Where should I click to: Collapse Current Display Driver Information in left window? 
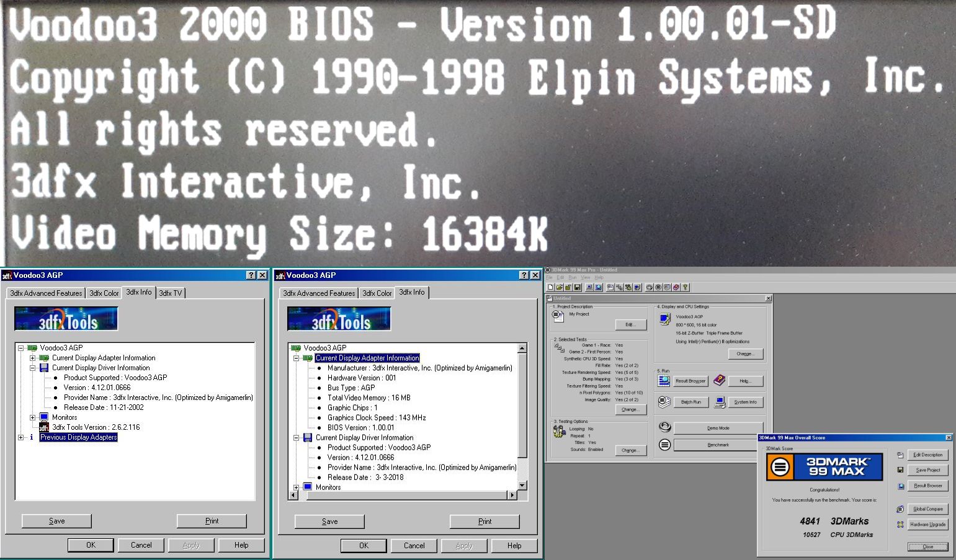[32, 368]
